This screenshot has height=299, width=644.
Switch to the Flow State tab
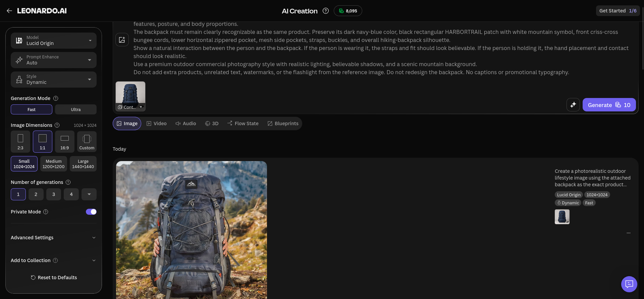pos(243,123)
